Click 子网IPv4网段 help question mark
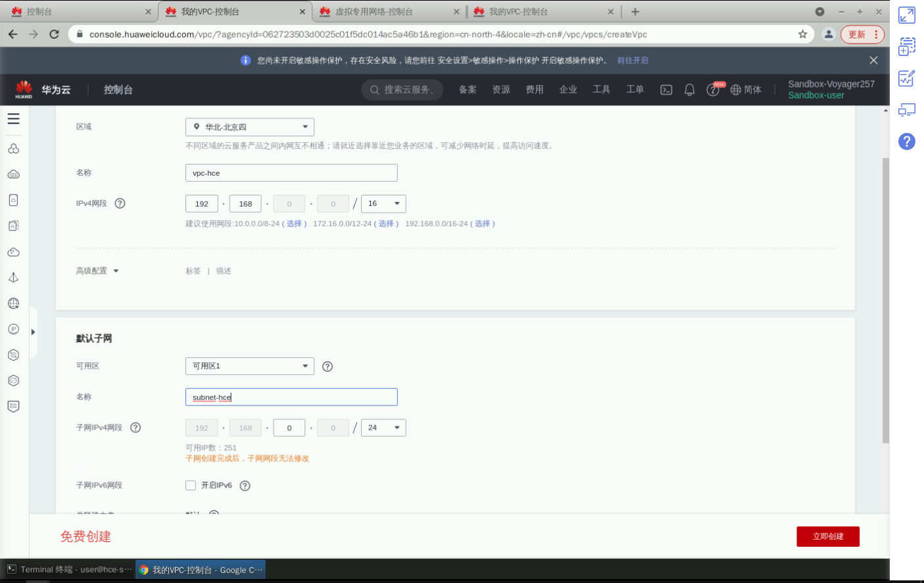 point(135,428)
